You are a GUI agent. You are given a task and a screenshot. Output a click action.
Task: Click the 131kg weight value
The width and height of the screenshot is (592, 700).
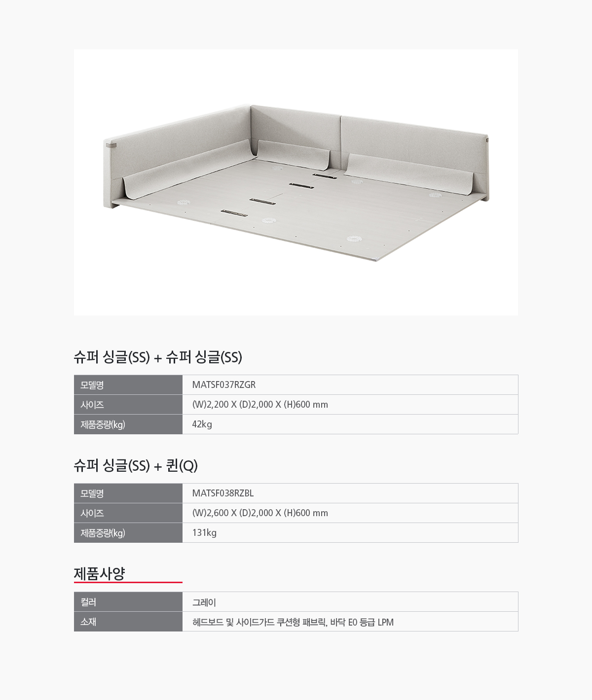click(x=204, y=533)
